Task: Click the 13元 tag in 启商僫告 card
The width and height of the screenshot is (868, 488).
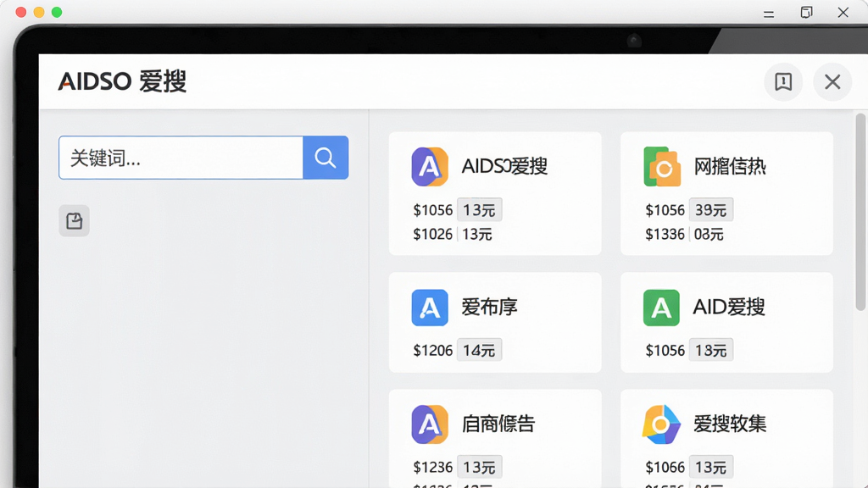Action: pos(480,467)
